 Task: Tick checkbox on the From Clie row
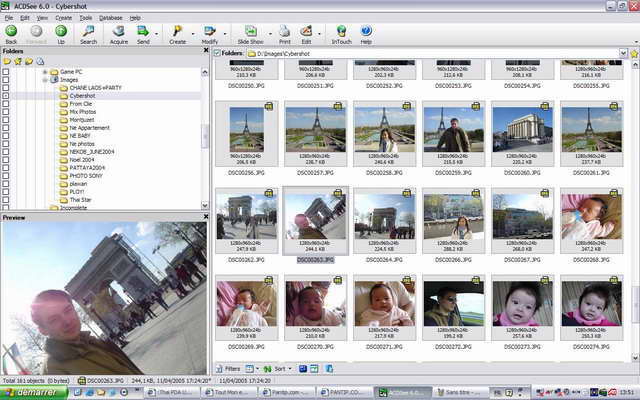point(6,104)
